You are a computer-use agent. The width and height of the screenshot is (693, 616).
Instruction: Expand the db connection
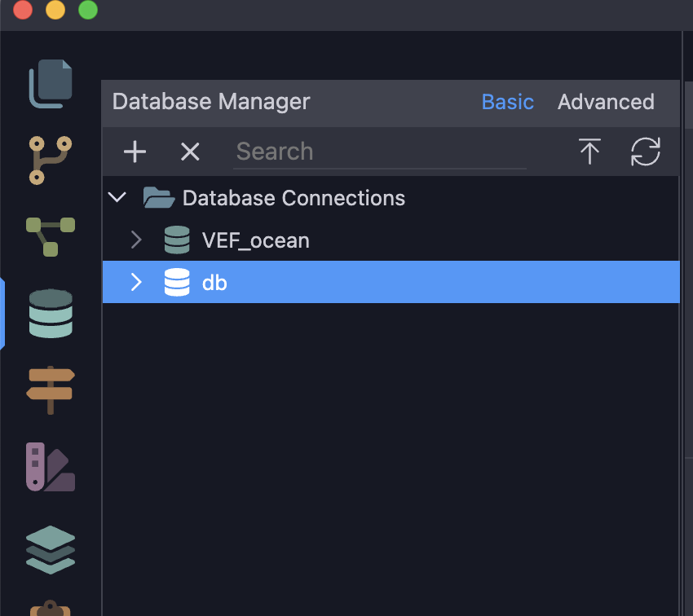tap(136, 282)
